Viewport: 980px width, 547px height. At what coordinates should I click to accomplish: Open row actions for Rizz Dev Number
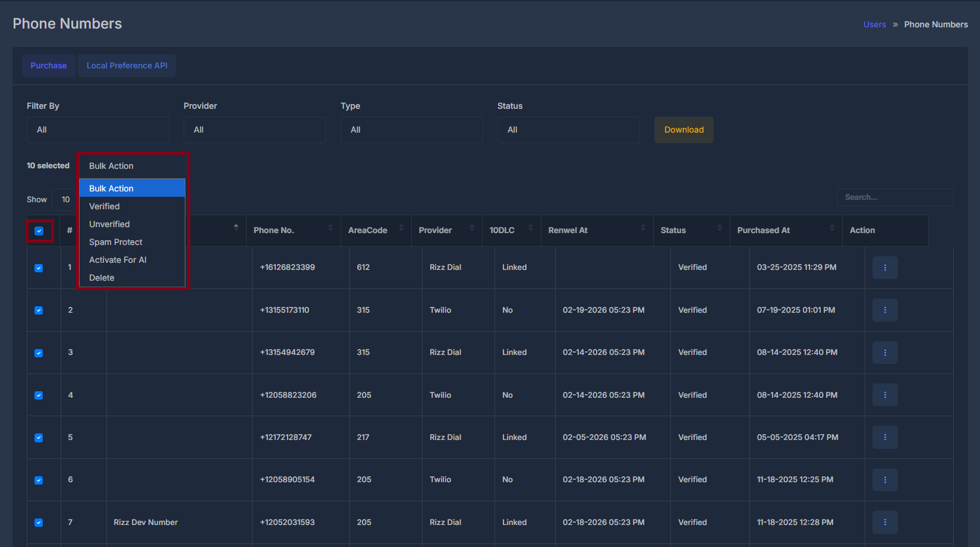(x=885, y=522)
